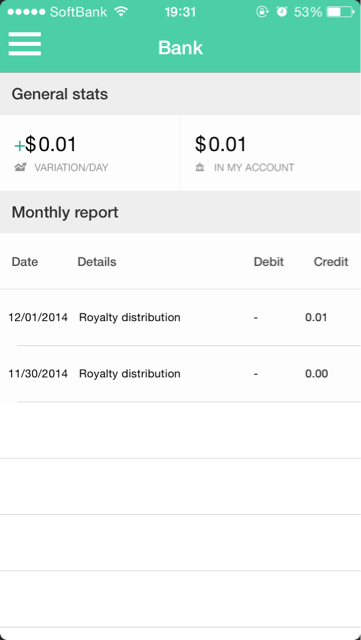Screen dimensions: 361x640
Task: Tap the bank building icon
Action: tap(200, 167)
